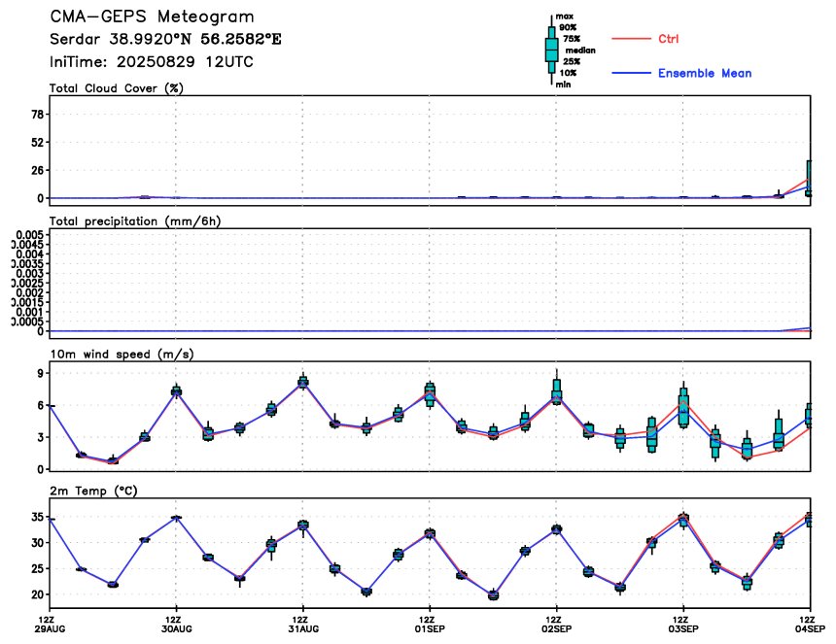Select the Ensemble Mean legend label

tap(705, 73)
